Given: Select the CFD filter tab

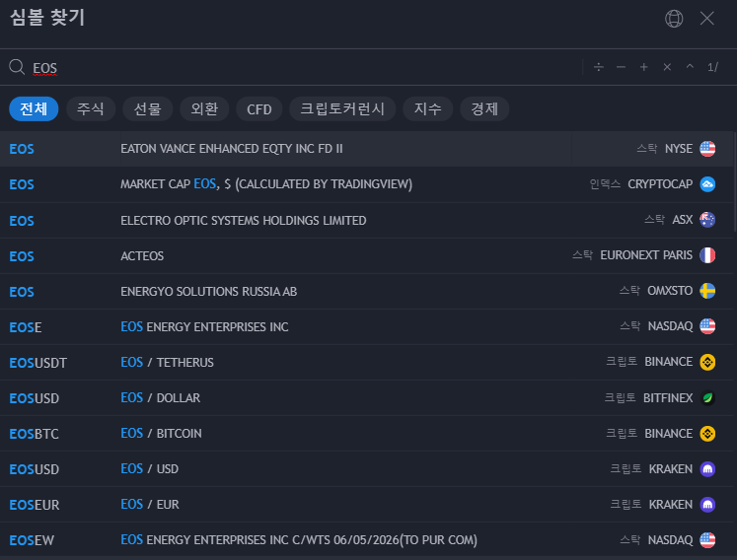Looking at the screenshot, I should click(x=259, y=109).
